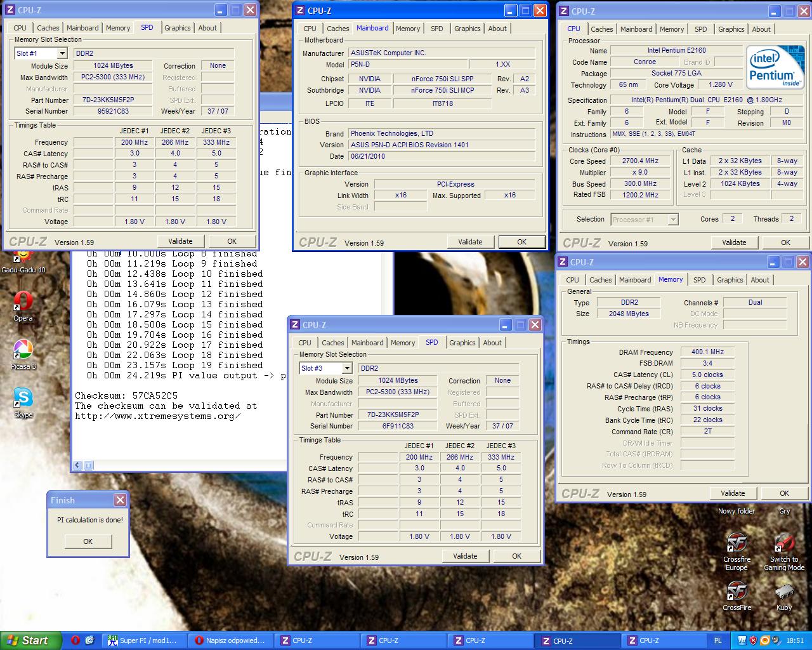This screenshot has width=812, height=650.
Task: Open the Picasa 3 desktop icon
Action: 23,350
